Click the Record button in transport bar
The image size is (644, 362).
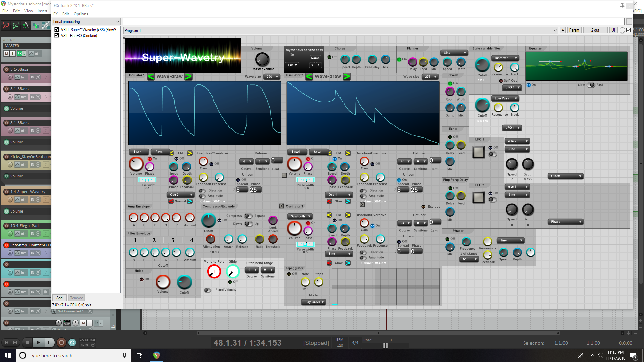[x=61, y=342]
